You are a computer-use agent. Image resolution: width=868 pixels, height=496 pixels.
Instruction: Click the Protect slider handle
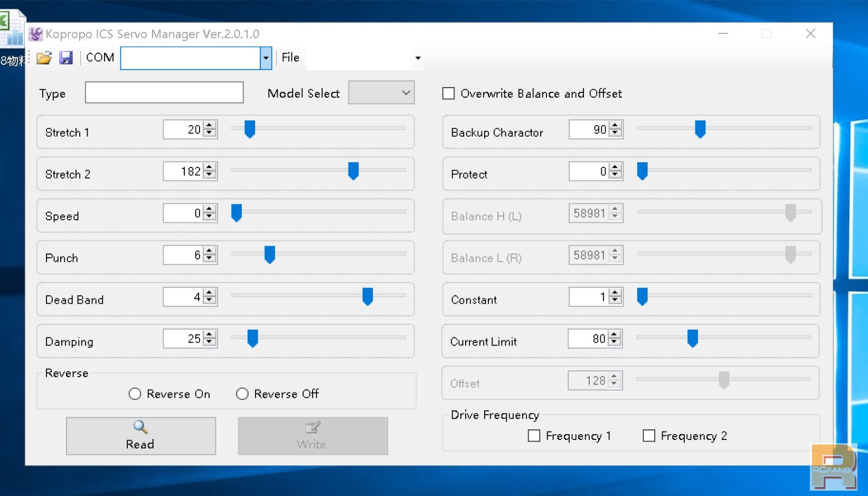pyautogui.click(x=642, y=171)
